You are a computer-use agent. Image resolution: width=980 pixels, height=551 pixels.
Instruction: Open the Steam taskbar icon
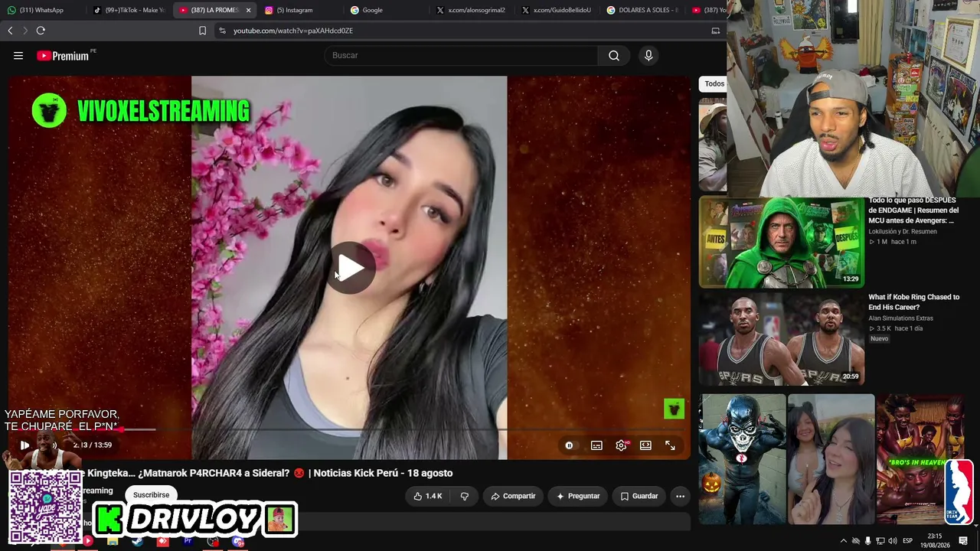pyautogui.click(x=137, y=542)
